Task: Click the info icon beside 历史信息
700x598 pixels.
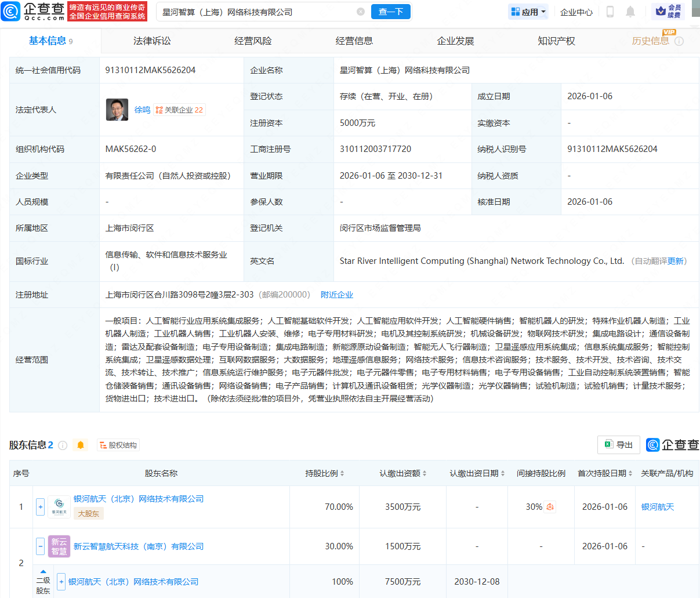Action: tap(679, 41)
